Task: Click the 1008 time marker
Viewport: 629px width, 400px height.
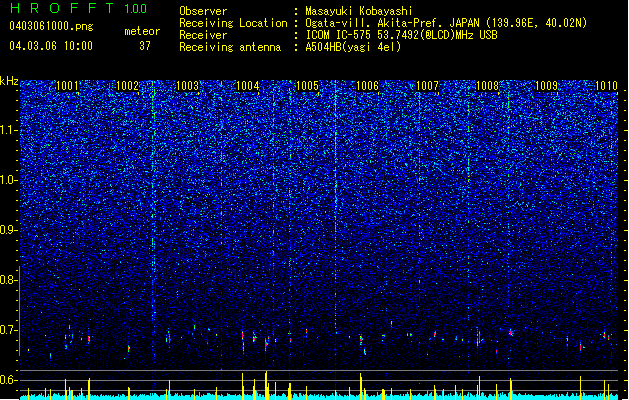Action: coord(487,86)
